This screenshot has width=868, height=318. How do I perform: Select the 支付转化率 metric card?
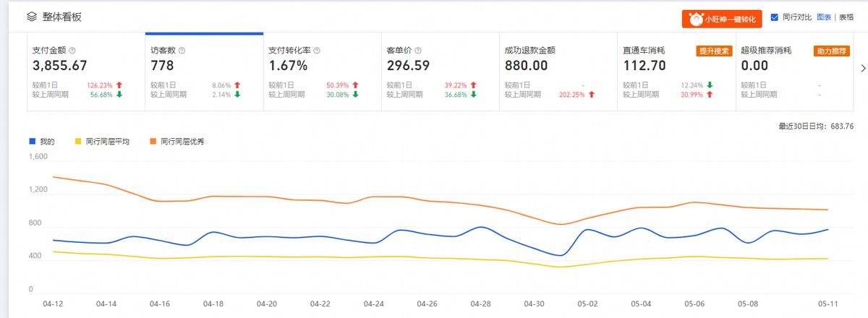click(322, 71)
